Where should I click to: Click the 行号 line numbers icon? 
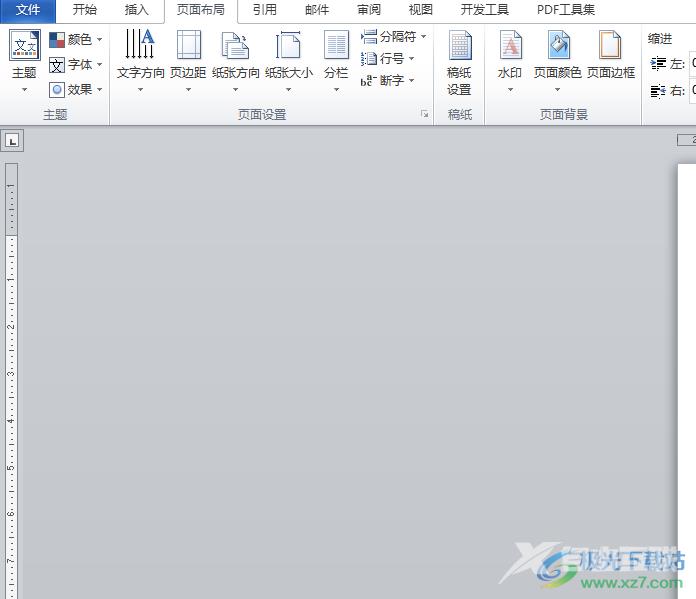[x=368, y=59]
